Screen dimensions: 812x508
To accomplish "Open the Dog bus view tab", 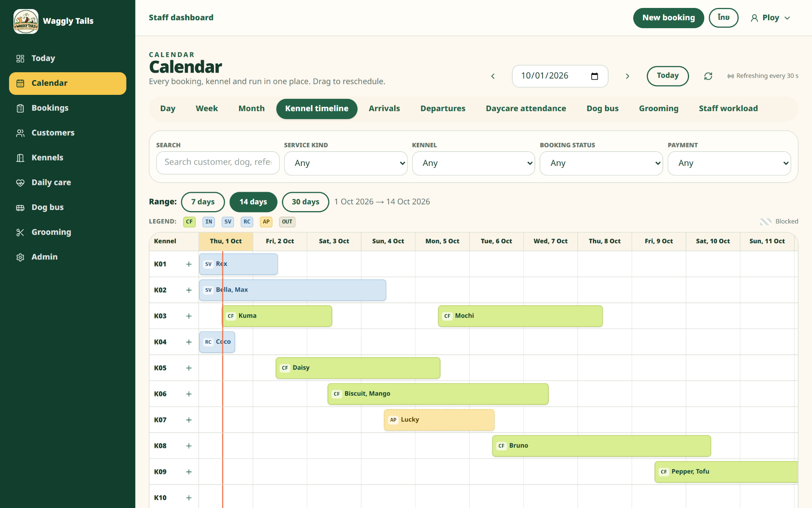I will pyautogui.click(x=603, y=109).
